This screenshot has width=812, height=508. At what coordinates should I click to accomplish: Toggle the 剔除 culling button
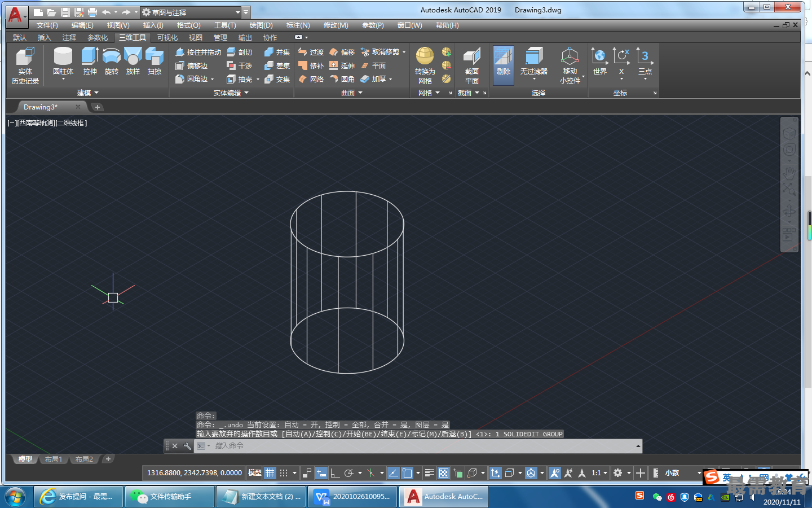(x=504, y=65)
